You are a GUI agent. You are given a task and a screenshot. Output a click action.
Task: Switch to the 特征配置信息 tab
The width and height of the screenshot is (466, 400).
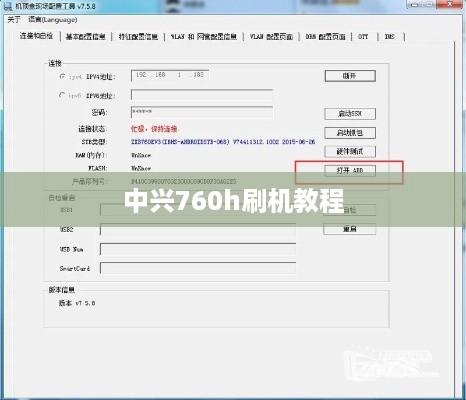click(138, 37)
